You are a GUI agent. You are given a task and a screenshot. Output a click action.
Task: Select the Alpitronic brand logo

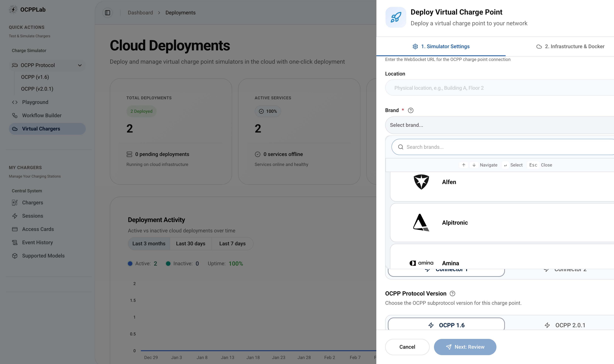[421, 222]
